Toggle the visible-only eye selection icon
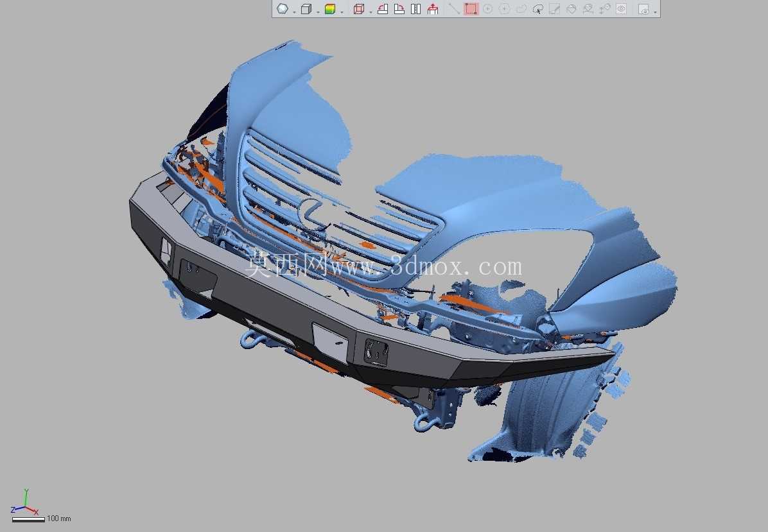Screen dimensions: 768x532 click(622, 9)
